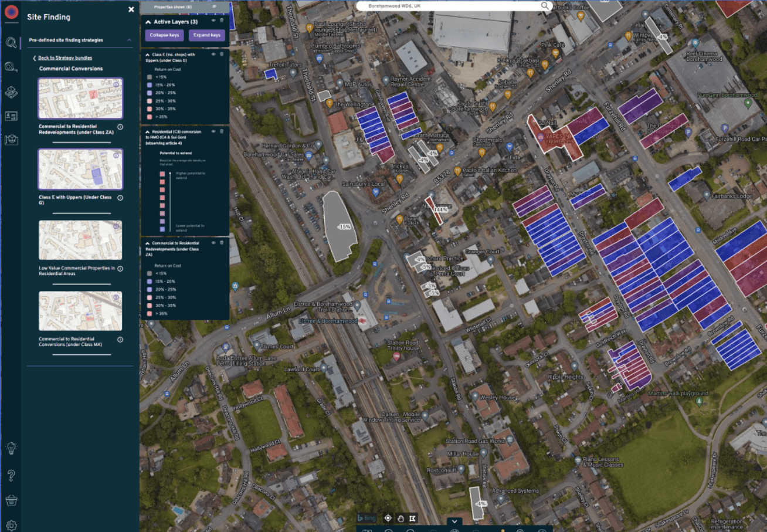Click the Furzehill Road Car Park marker
This screenshot has height=532, width=767.
coord(724,128)
